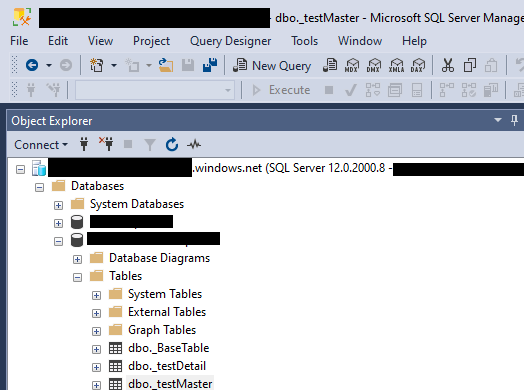524x390 pixels.
Task: Click the Navigate Backward arrow icon
Action: [32, 65]
